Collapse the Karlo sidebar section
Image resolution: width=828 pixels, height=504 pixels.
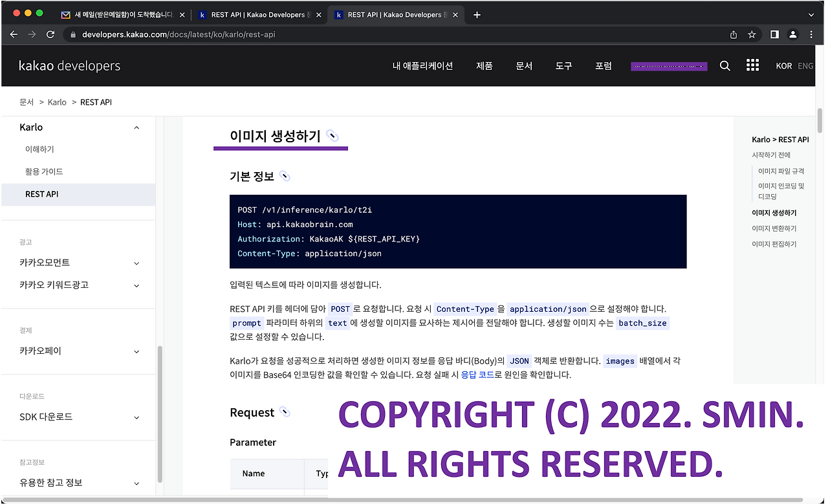click(x=136, y=127)
